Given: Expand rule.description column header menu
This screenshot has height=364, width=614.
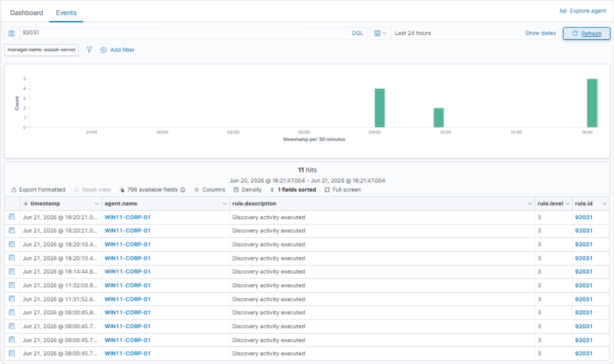Looking at the screenshot, I should click(x=530, y=204).
